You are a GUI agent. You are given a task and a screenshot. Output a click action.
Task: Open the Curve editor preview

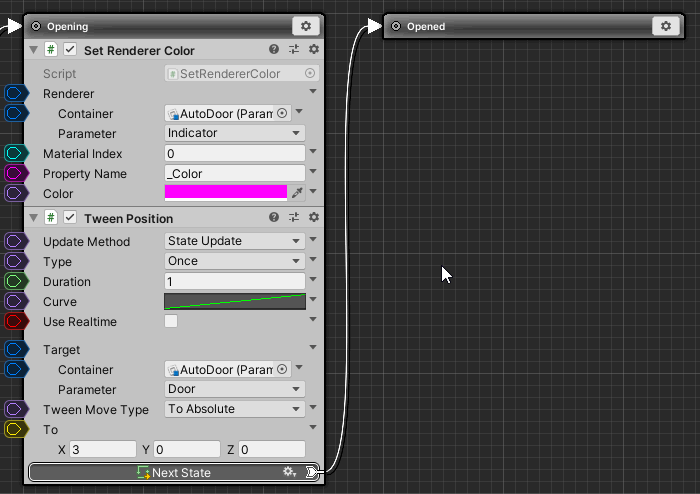pos(235,301)
